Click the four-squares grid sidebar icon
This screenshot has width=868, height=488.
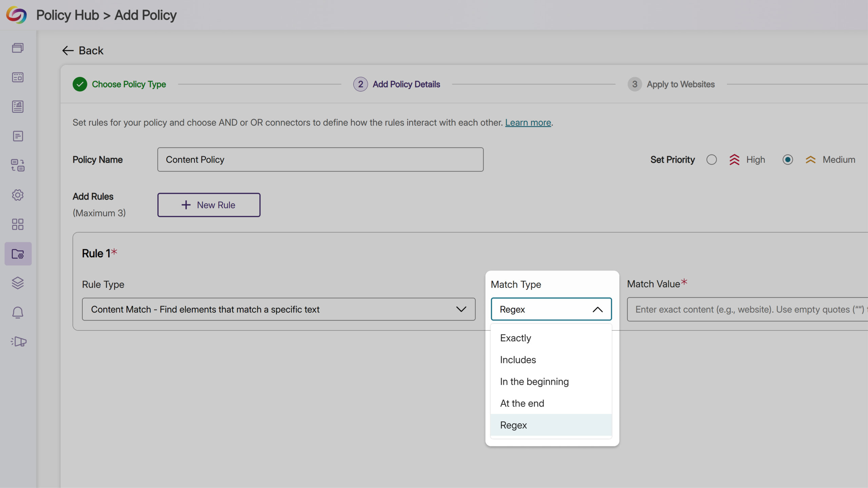click(18, 224)
